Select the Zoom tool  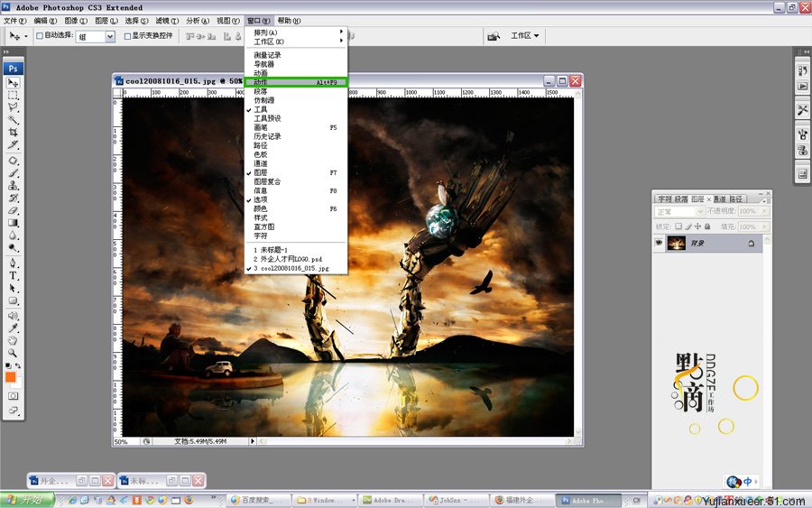point(13,353)
